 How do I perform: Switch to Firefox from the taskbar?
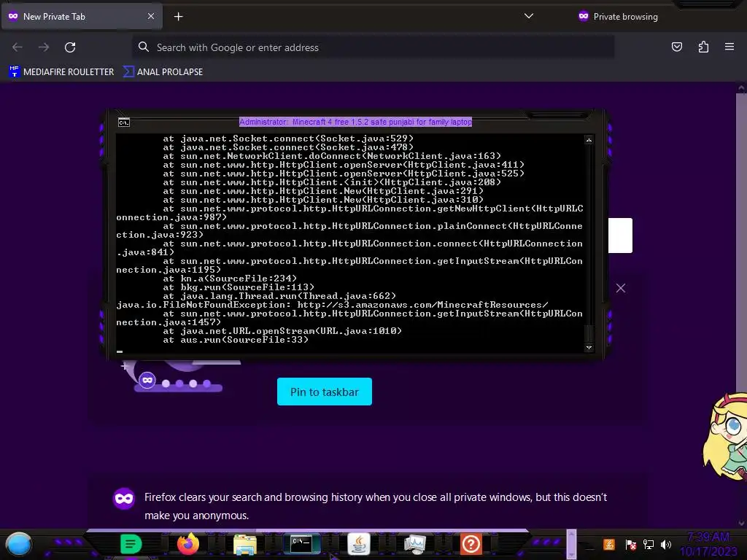point(188,544)
